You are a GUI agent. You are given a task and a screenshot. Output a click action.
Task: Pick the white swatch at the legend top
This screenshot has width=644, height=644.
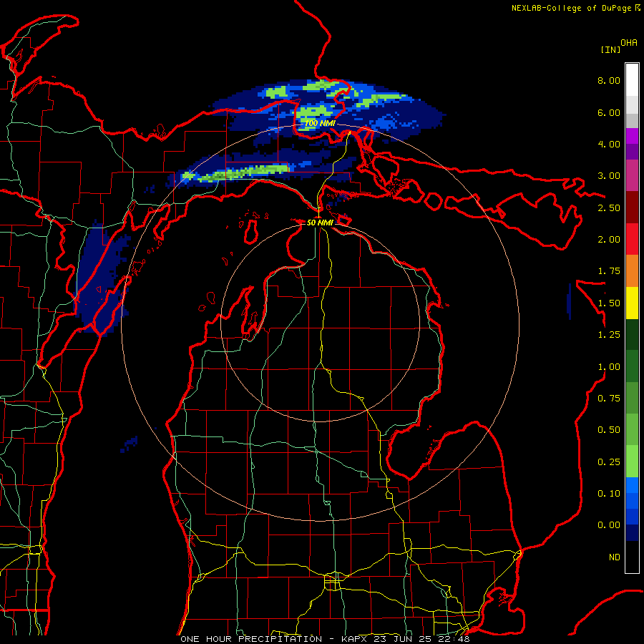coord(632,79)
